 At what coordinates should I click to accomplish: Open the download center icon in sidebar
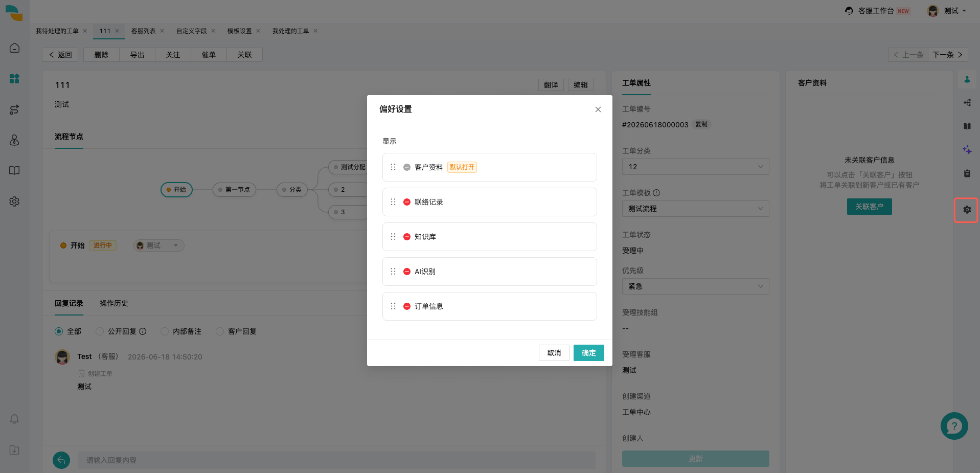point(14,450)
